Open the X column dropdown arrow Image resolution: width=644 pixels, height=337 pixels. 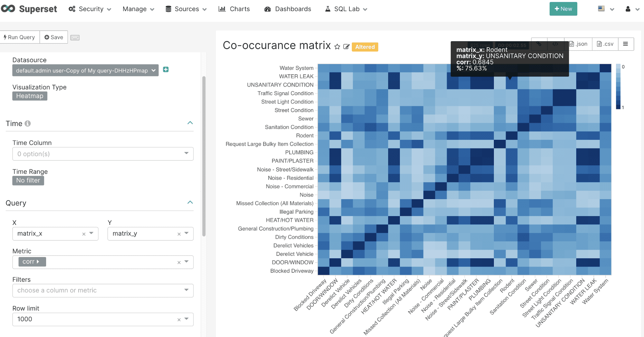point(91,233)
